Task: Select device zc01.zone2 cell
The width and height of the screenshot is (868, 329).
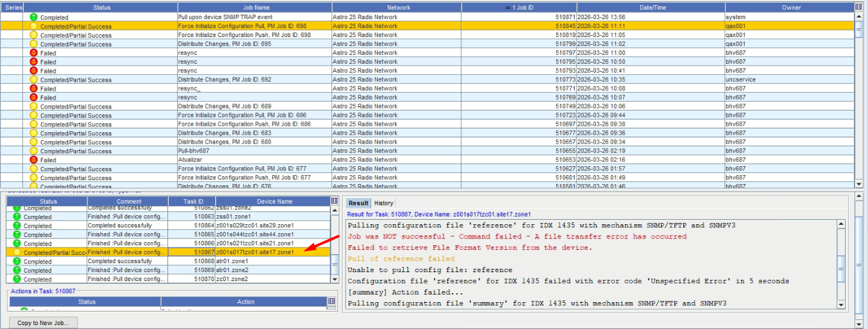Action: point(273,279)
